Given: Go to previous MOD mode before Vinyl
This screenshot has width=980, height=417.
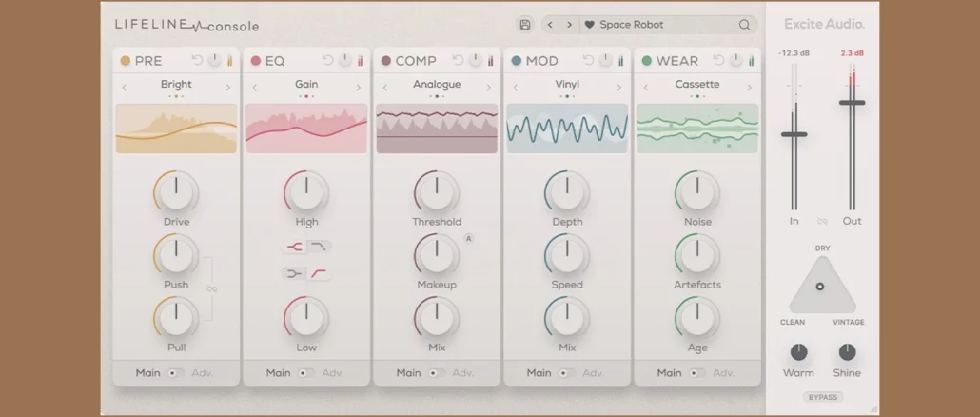Looking at the screenshot, I should pyautogui.click(x=515, y=88).
